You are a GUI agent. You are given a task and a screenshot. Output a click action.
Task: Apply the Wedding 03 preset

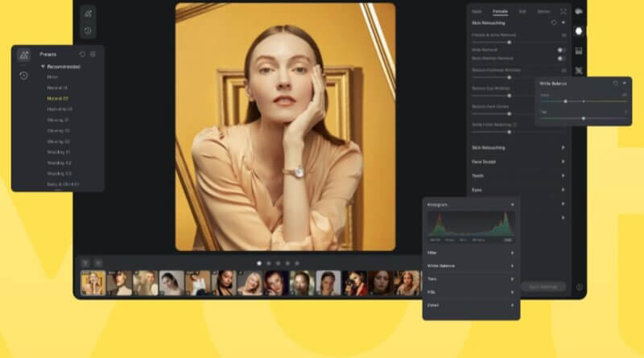click(x=59, y=174)
